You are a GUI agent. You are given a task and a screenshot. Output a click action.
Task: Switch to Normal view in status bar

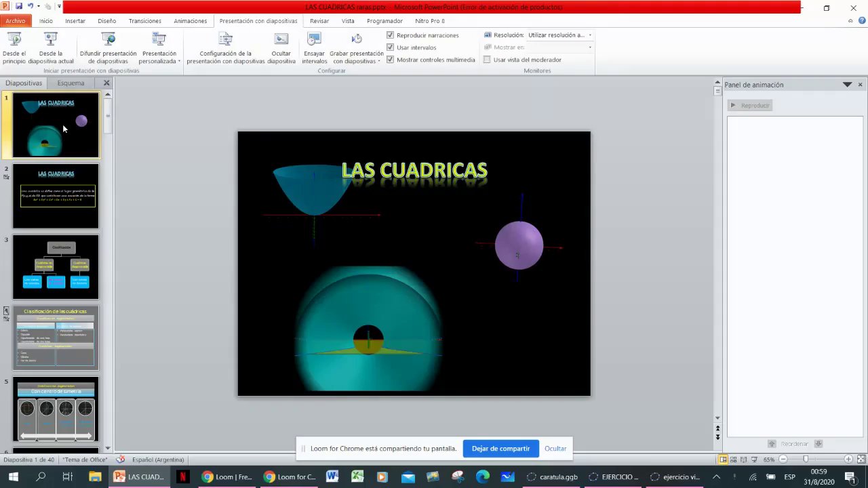pyautogui.click(x=724, y=460)
